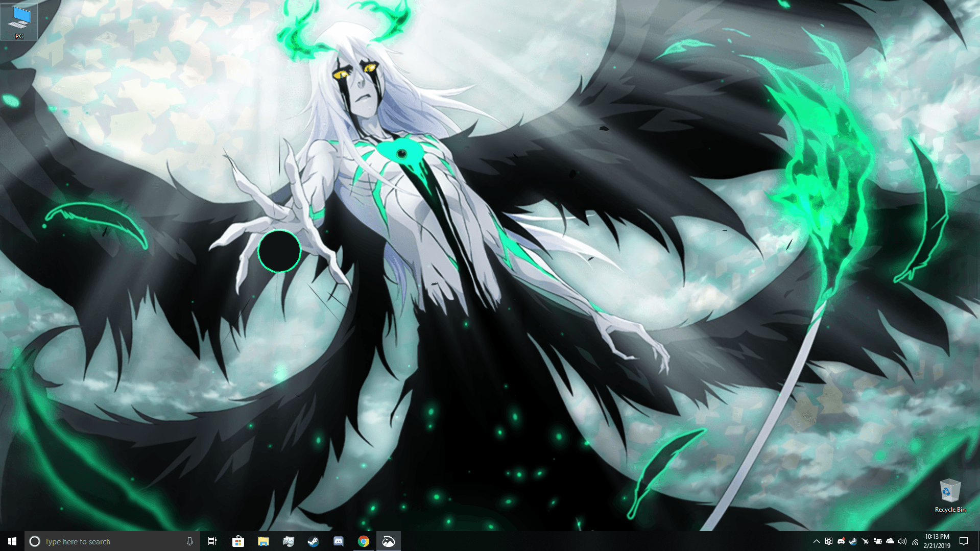Open File Explorer from the taskbar

[x=263, y=541]
